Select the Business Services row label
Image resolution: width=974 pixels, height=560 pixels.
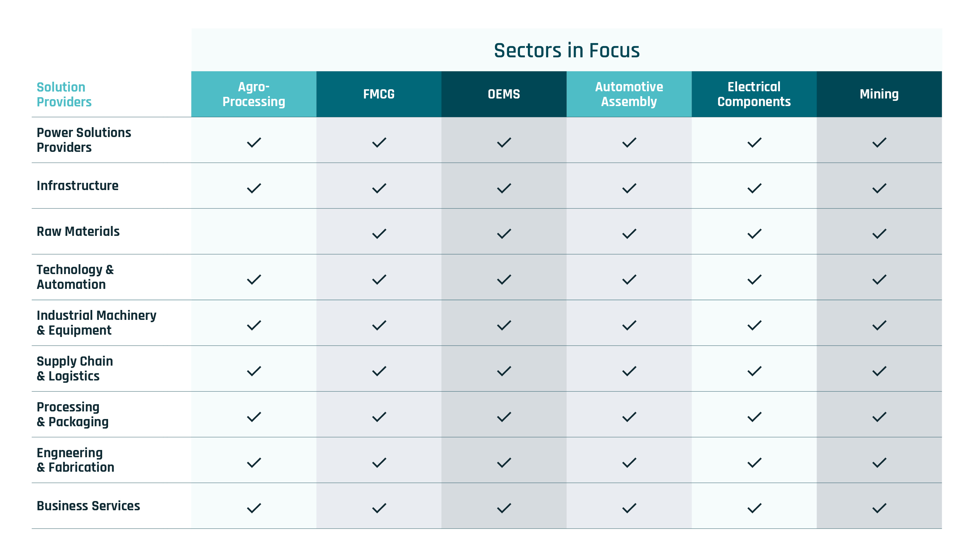pos(88,505)
